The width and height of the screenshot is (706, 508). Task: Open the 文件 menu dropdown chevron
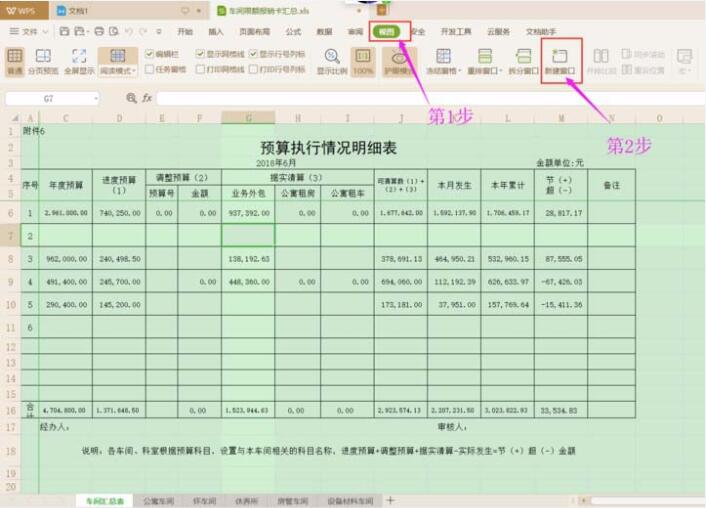[x=45, y=32]
